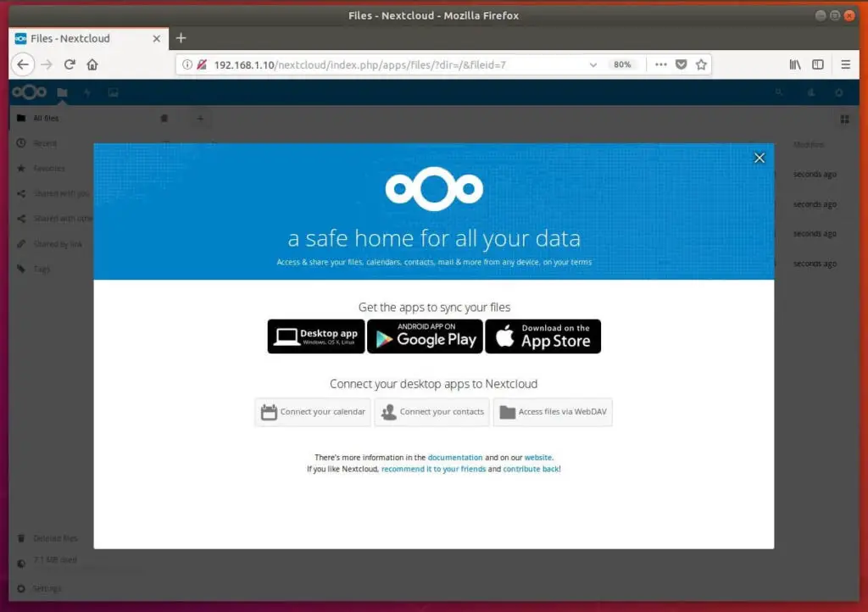Save page to Pocket
Screen dimensions: 868x612
click(681, 64)
